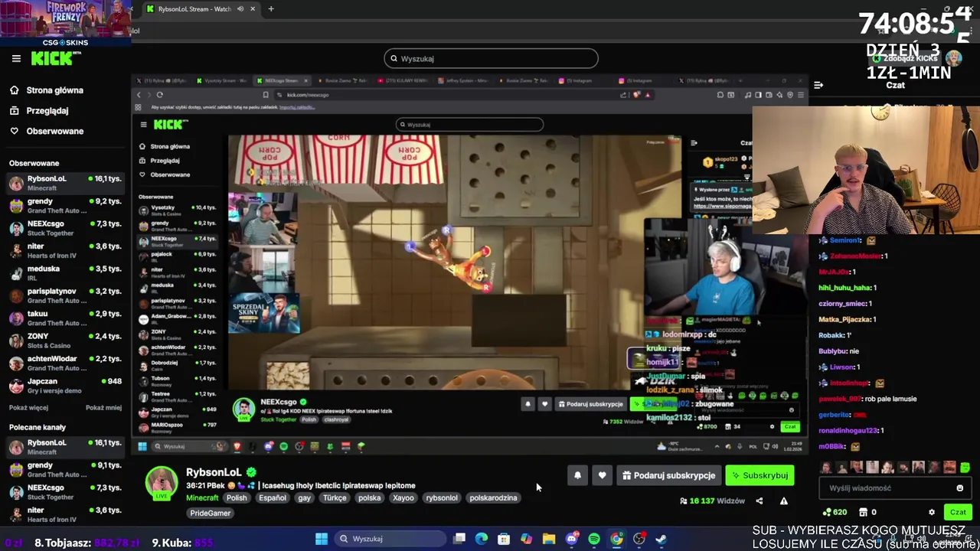This screenshot has width=980, height=551.
Task: Open OBS Studio from taskbar
Action: [639, 539]
